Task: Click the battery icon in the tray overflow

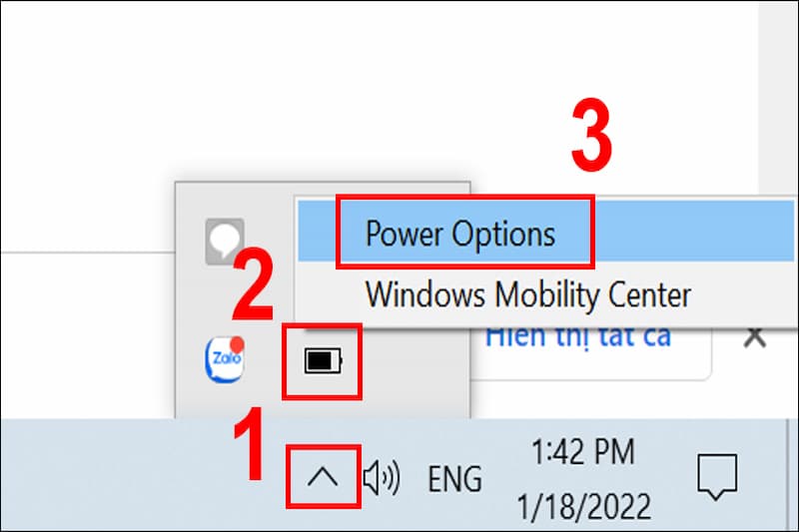Action: coord(322,360)
